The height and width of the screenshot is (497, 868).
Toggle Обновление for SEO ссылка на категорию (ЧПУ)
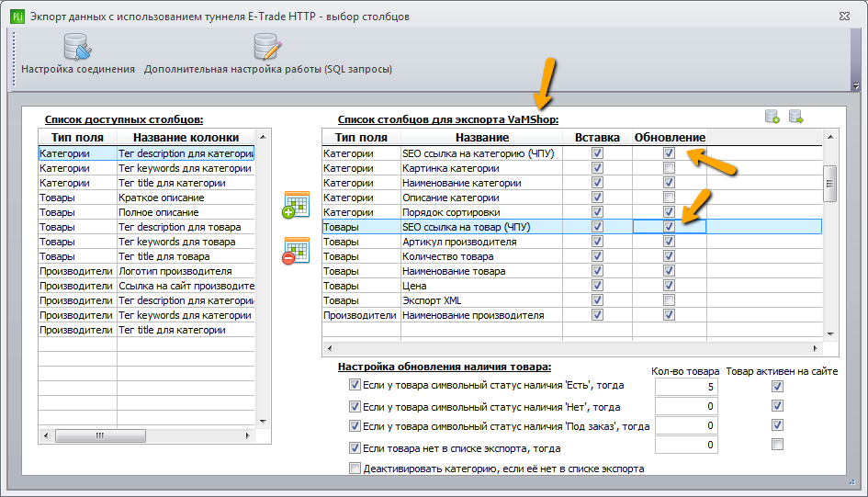point(670,152)
